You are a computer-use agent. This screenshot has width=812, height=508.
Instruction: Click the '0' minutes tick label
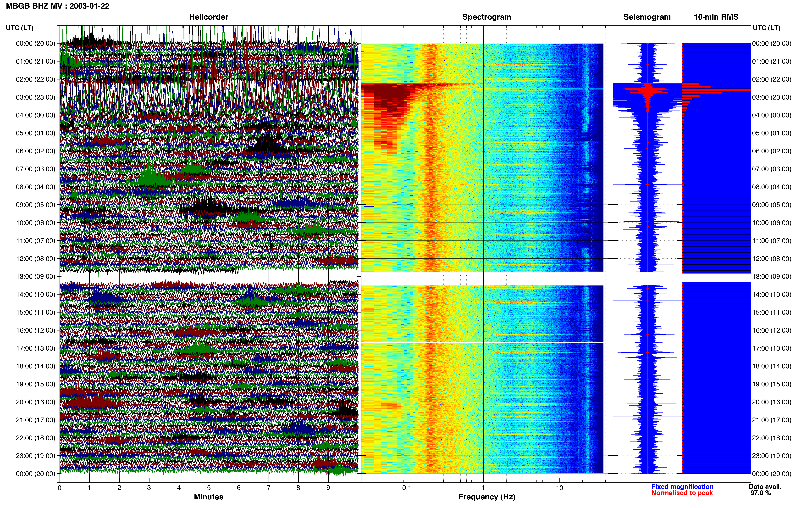59,488
